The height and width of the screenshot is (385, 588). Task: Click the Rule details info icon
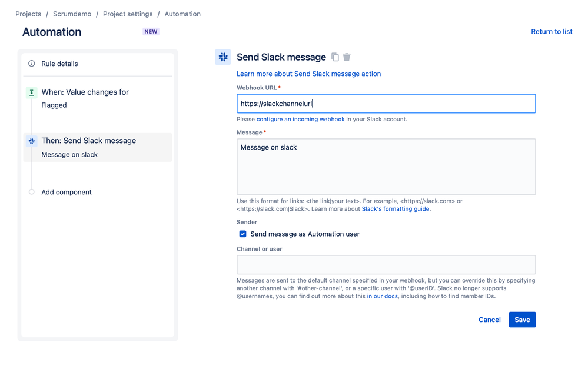pyautogui.click(x=32, y=64)
